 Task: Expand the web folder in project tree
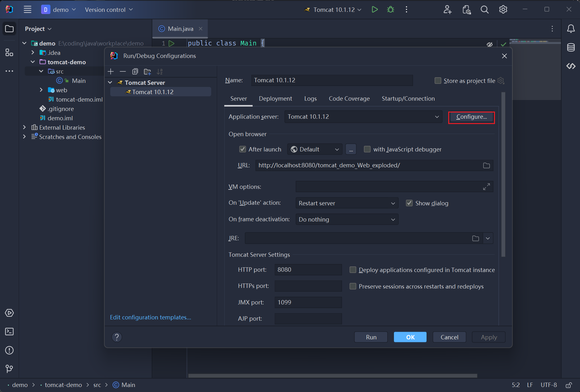click(x=41, y=90)
